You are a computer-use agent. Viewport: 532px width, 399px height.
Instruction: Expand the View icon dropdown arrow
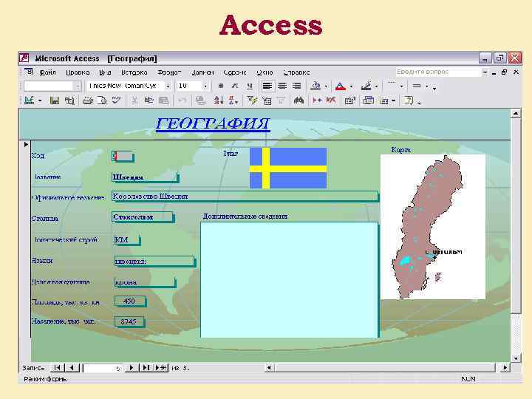coord(40,100)
